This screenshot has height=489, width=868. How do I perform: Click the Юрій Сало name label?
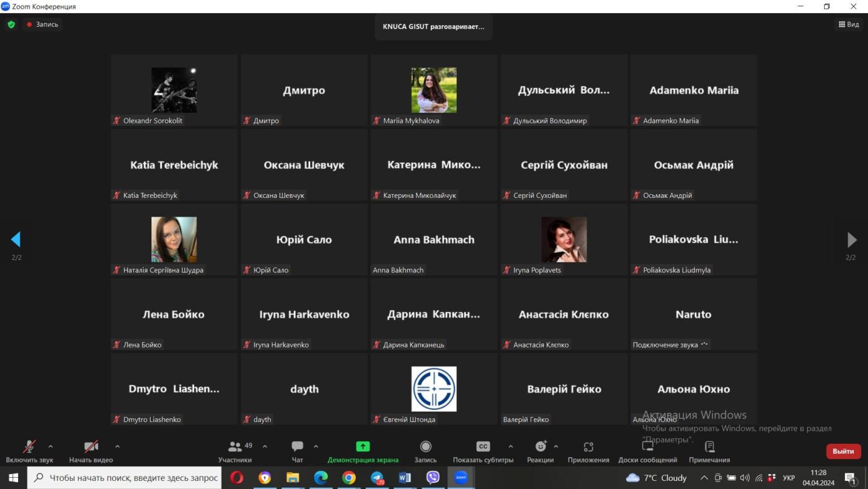[x=271, y=270]
